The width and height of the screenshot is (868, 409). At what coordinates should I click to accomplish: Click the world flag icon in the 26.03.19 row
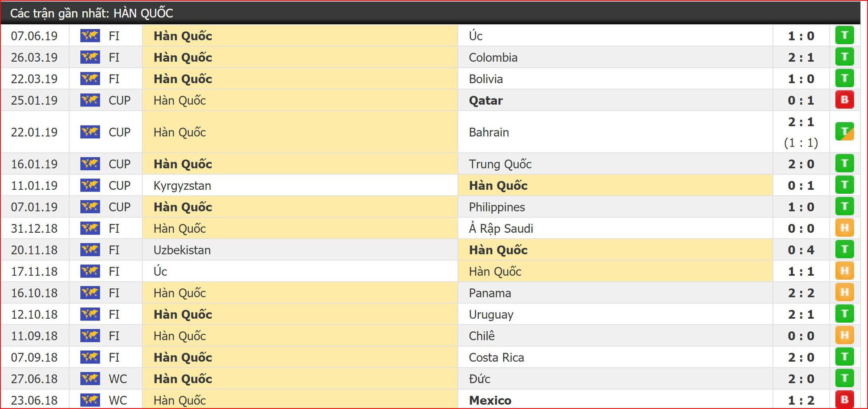click(90, 57)
